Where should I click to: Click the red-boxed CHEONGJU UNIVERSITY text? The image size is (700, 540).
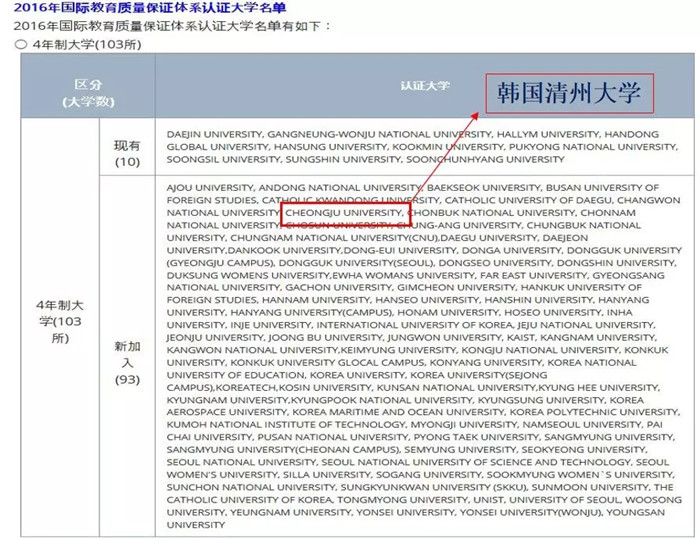coord(344,213)
